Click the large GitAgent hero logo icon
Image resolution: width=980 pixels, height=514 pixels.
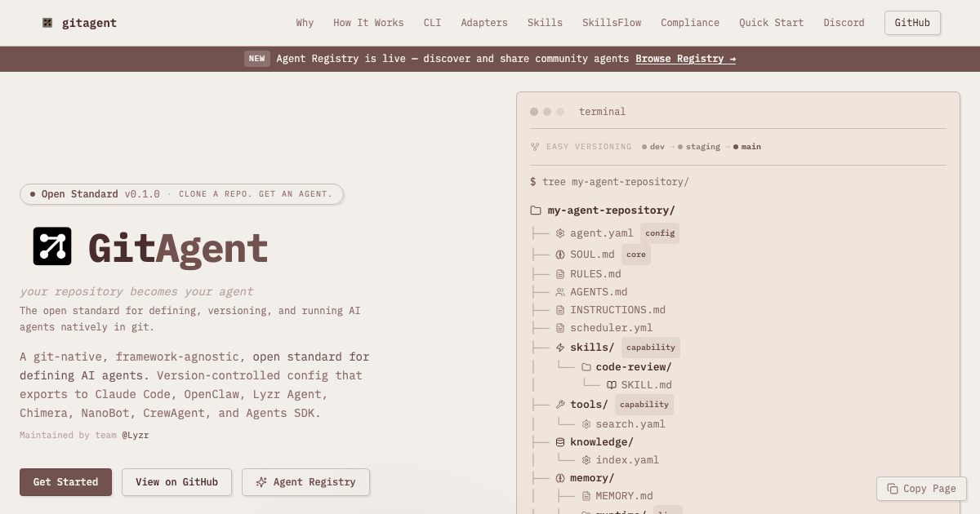pos(52,246)
